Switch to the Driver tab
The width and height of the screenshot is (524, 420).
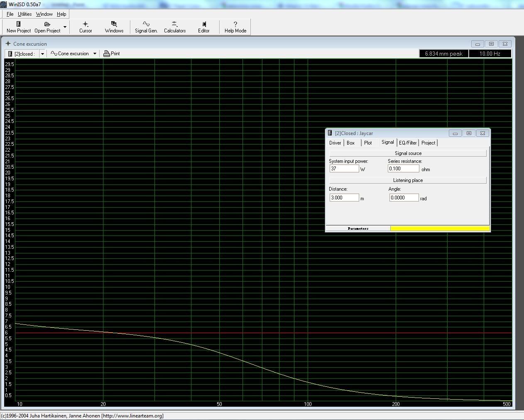point(335,143)
